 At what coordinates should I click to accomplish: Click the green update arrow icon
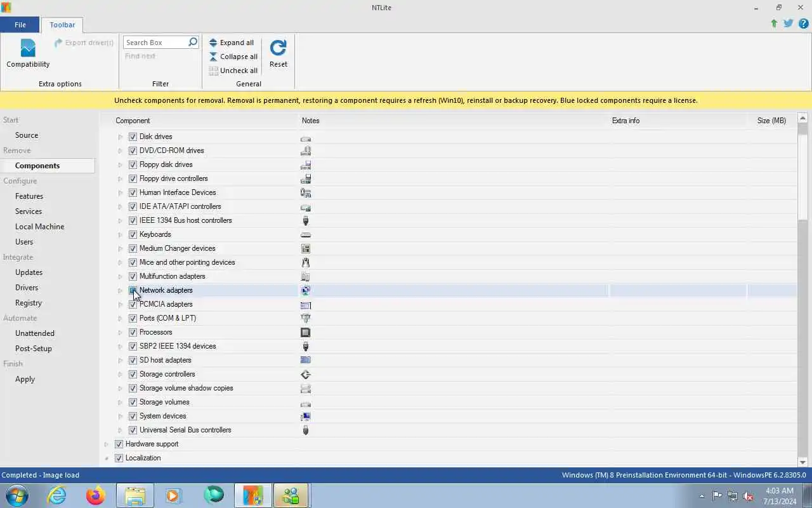click(x=774, y=23)
